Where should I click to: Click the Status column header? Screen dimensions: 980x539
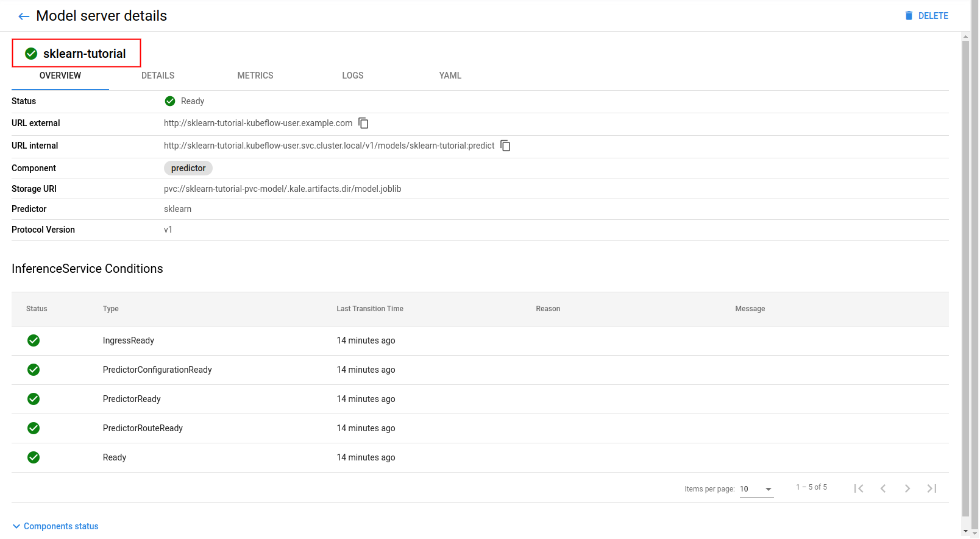pyautogui.click(x=37, y=309)
